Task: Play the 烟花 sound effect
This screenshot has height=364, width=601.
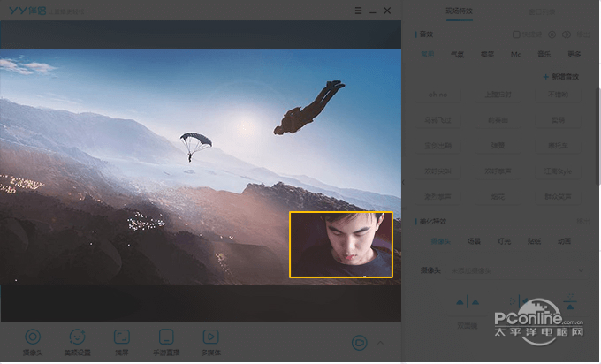Action: click(498, 196)
